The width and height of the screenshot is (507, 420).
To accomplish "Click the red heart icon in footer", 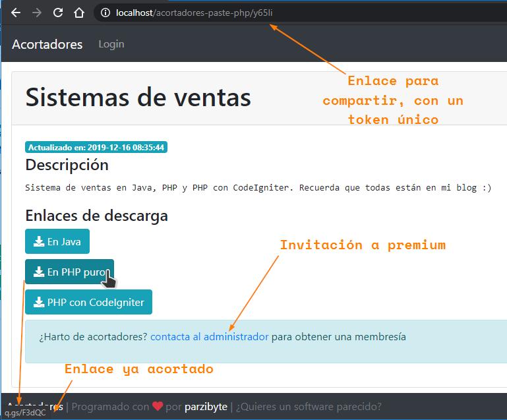I will pyautogui.click(x=158, y=407).
